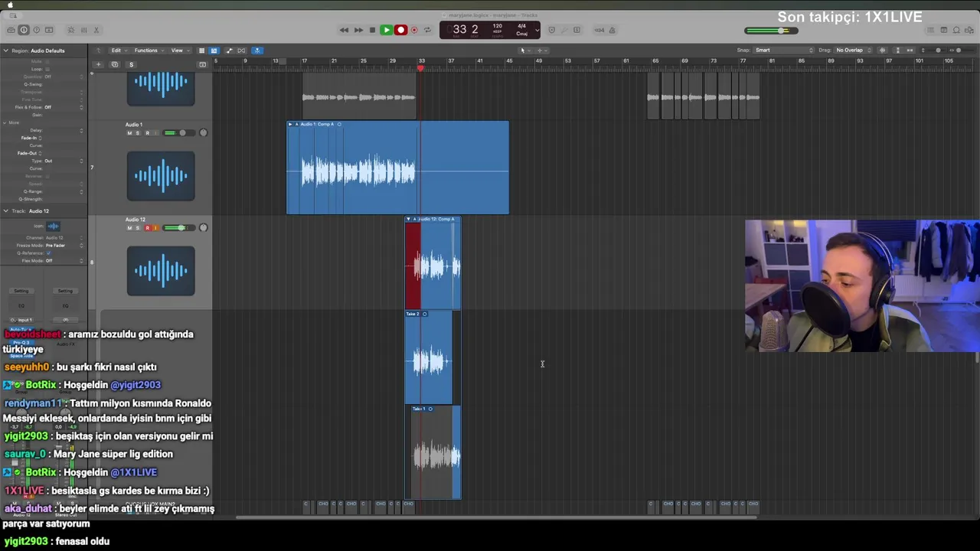
Task: Open the left-click pointer tool menu
Action: (x=524, y=51)
